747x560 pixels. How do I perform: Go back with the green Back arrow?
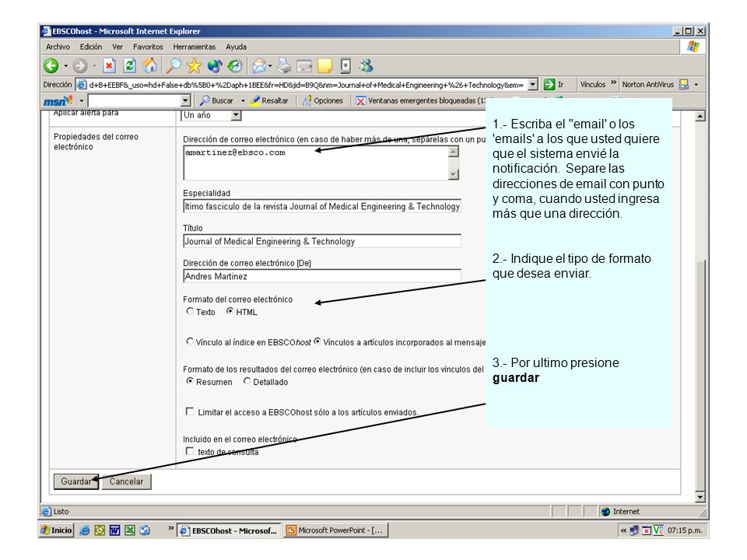[x=51, y=65]
